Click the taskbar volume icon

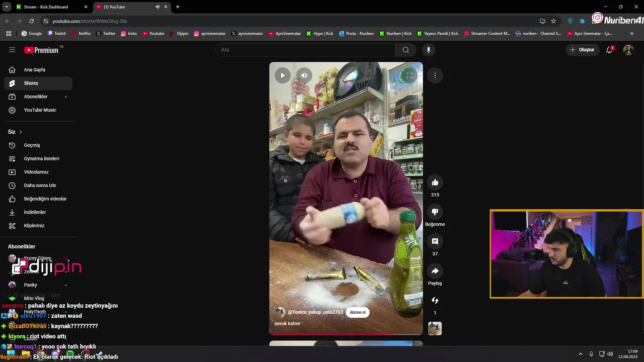pyautogui.click(x=611, y=354)
